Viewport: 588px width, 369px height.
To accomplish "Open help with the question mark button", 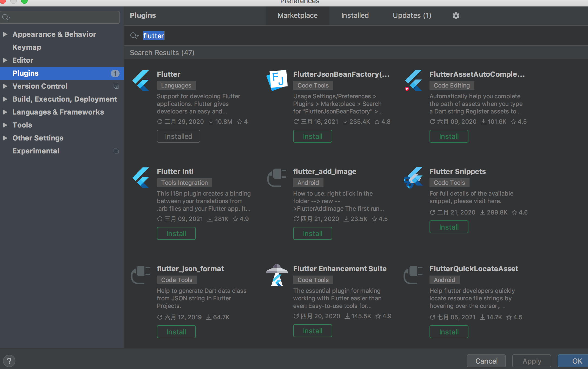I will tap(9, 361).
